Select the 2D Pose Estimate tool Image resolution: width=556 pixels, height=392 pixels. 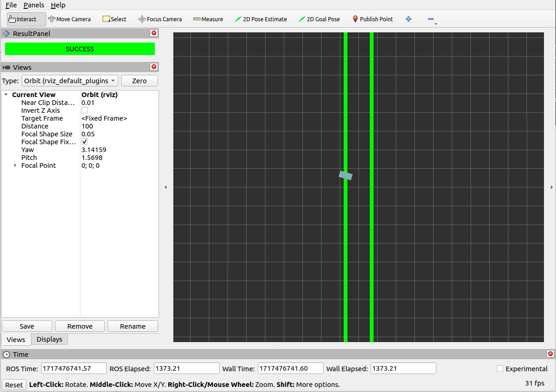[x=261, y=19]
